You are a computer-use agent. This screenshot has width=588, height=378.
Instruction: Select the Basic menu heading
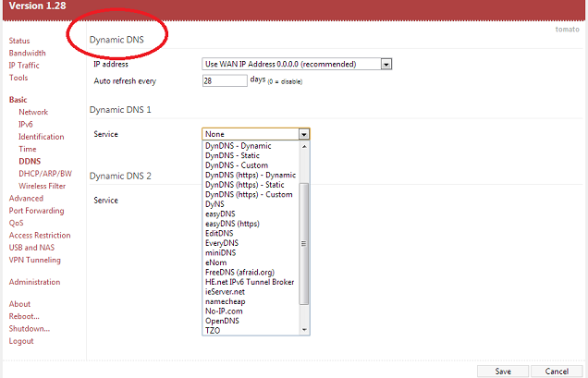(18, 100)
